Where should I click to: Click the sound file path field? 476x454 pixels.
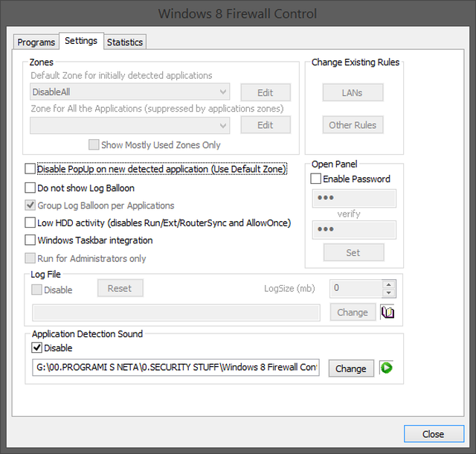click(177, 368)
